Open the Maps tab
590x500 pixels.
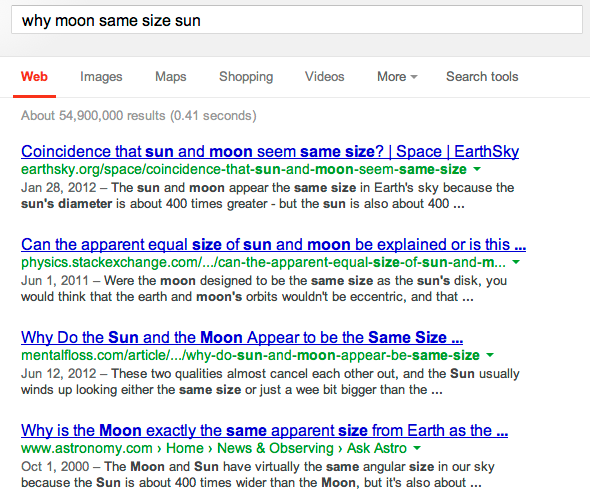(170, 76)
